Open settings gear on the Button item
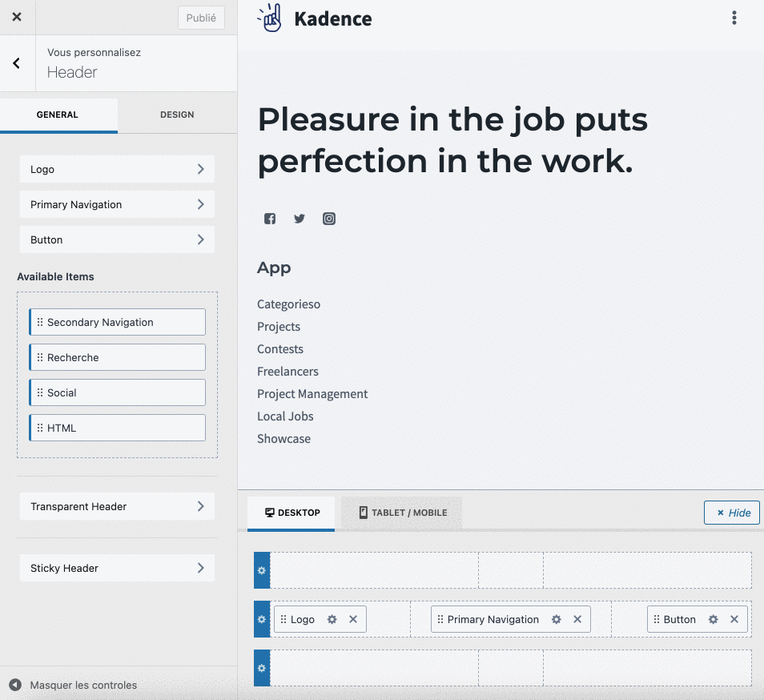Image resolution: width=764 pixels, height=700 pixels. coord(712,618)
